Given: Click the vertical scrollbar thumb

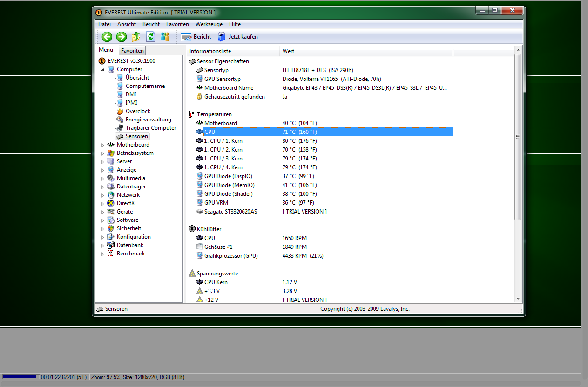Looking at the screenshot, I should (518, 136).
